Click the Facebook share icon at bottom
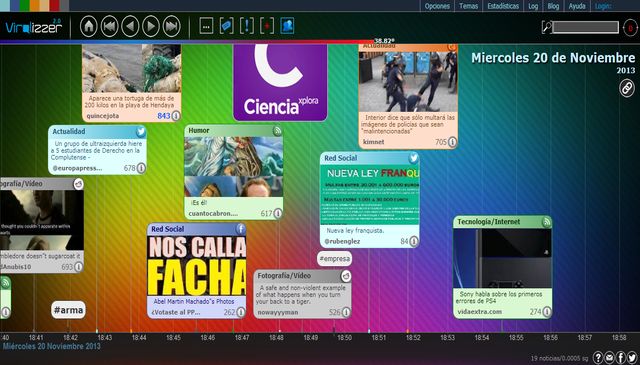 (x=620, y=358)
